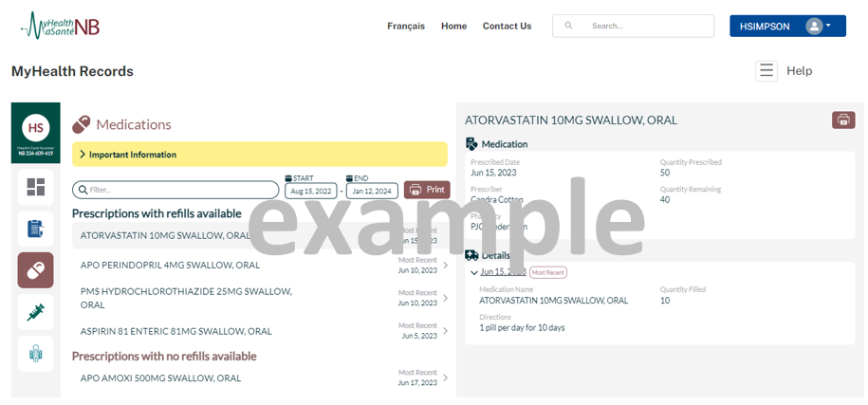Screen dimensions: 868x405
Task: Open the END date picker field
Action: click(x=372, y=191)
